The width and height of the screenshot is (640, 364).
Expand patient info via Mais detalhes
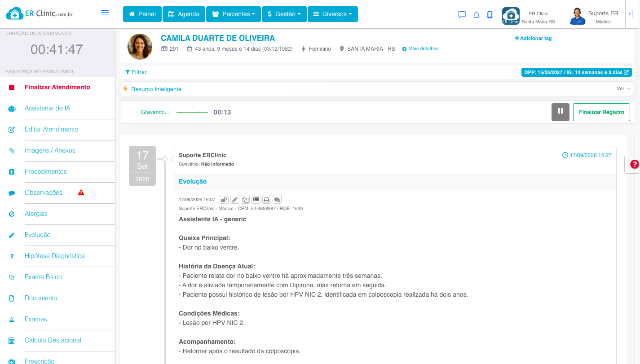(x=420, y=48)
